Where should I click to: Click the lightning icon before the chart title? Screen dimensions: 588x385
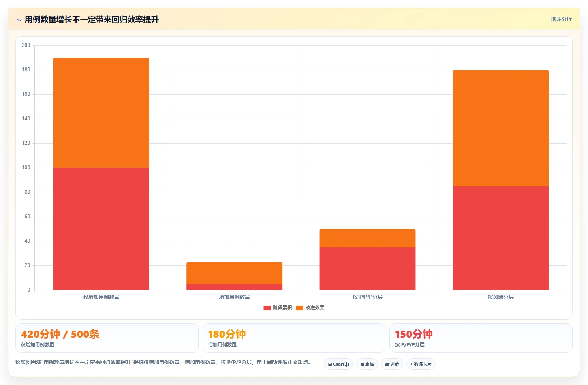19,20
